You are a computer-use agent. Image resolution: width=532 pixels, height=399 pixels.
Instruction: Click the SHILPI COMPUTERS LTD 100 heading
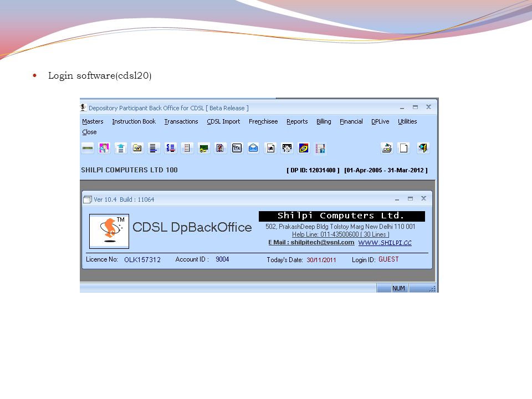[129, 170]
